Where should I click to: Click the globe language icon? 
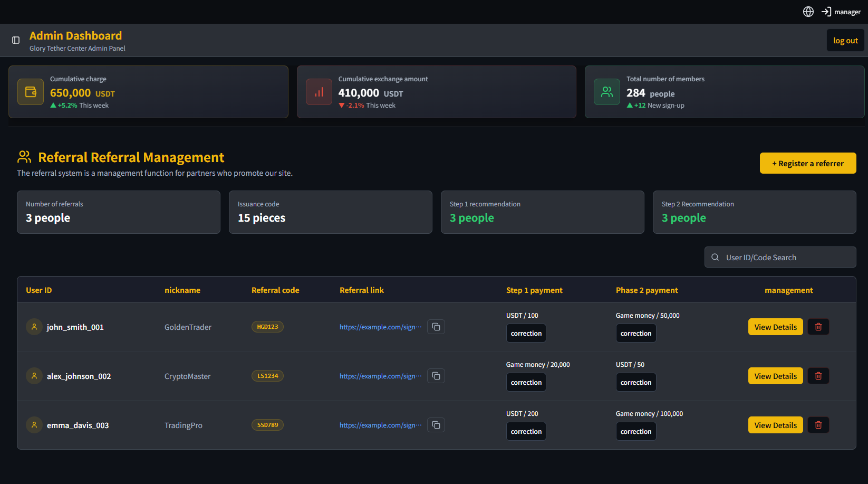(x=808, y=12)
